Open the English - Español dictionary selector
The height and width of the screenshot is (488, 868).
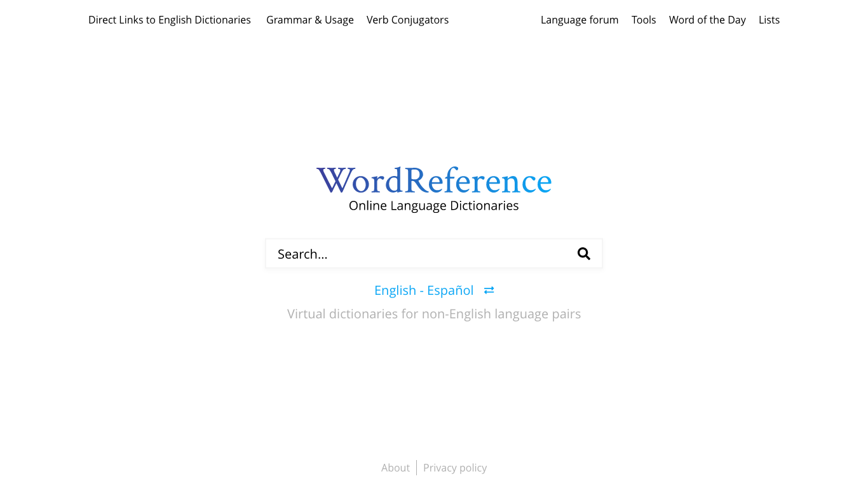[424, 290]
